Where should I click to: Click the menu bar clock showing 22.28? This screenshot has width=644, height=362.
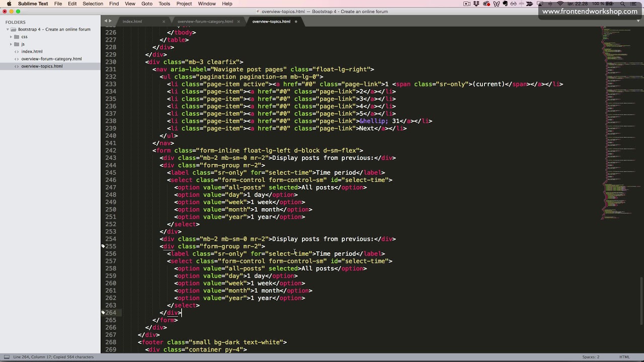coord(578,4)
